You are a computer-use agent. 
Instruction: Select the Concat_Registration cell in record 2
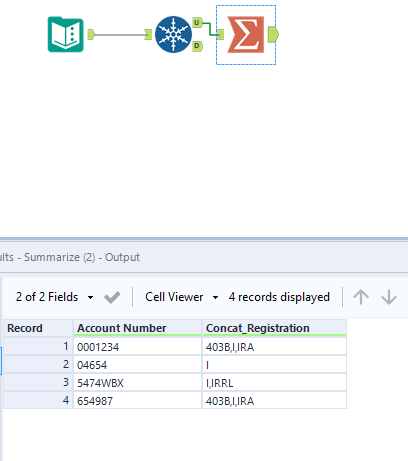tap(274, 365)
